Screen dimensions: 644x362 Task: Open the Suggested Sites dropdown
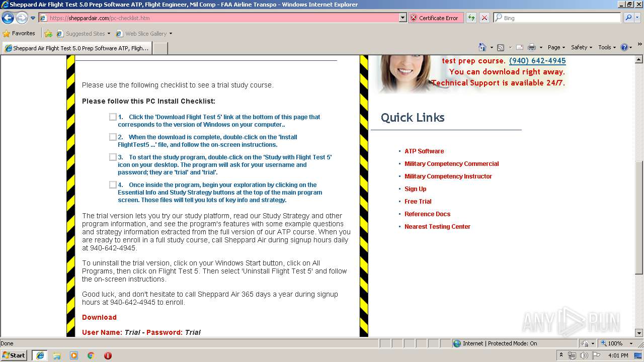[x=84, y=34]
